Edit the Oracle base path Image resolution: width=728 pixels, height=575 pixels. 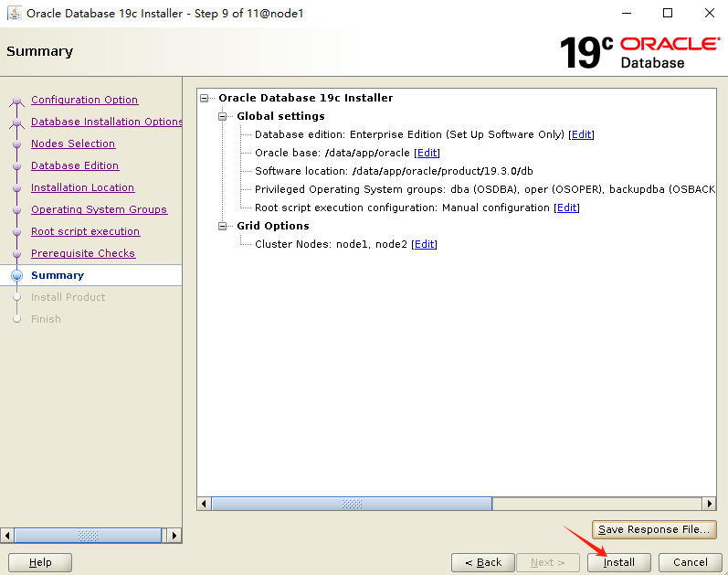click(x=427, y=153)
